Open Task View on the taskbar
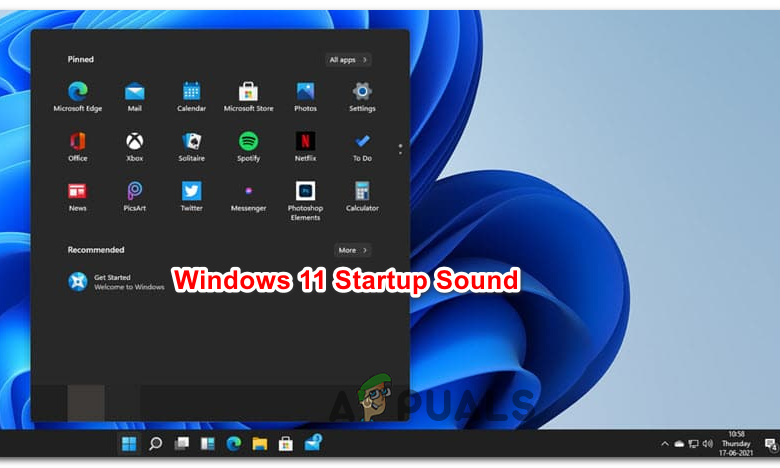This screenshot has width=780, height=468. [x=182, y=443]
